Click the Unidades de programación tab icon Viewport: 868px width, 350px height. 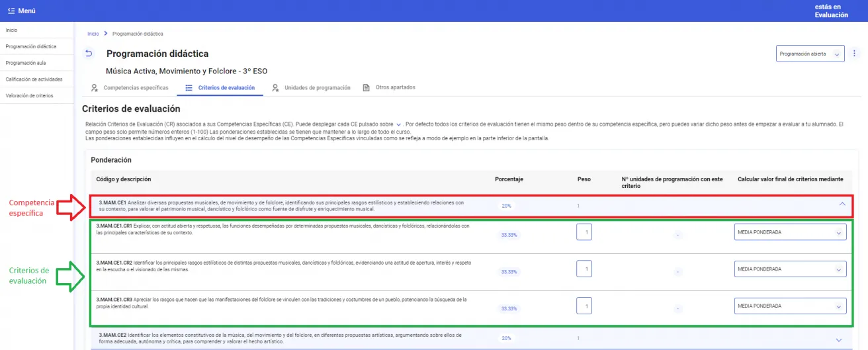[x=275, y=87]
